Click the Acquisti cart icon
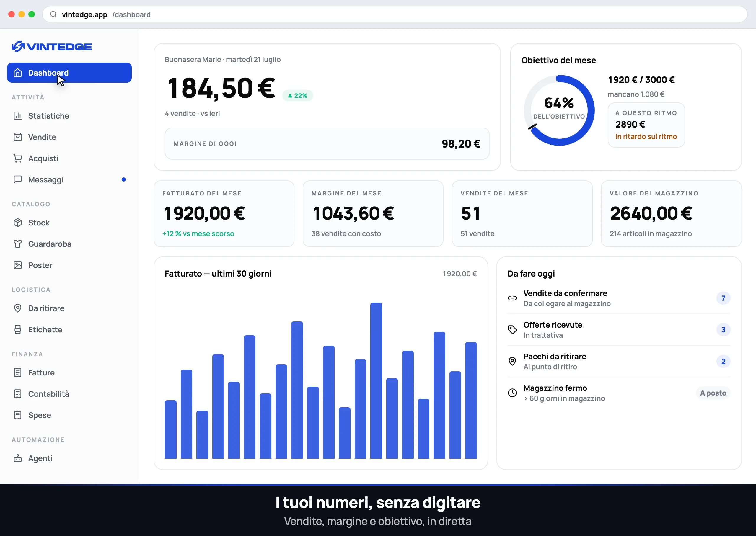This screenshot has width=756, height=536. click(x=18, y=158)
